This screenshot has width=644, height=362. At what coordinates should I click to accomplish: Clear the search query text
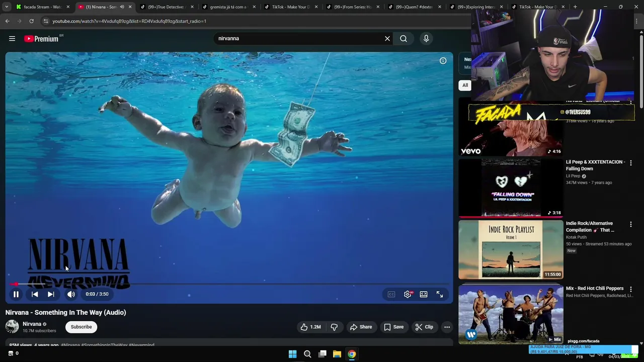pos(387,38)
